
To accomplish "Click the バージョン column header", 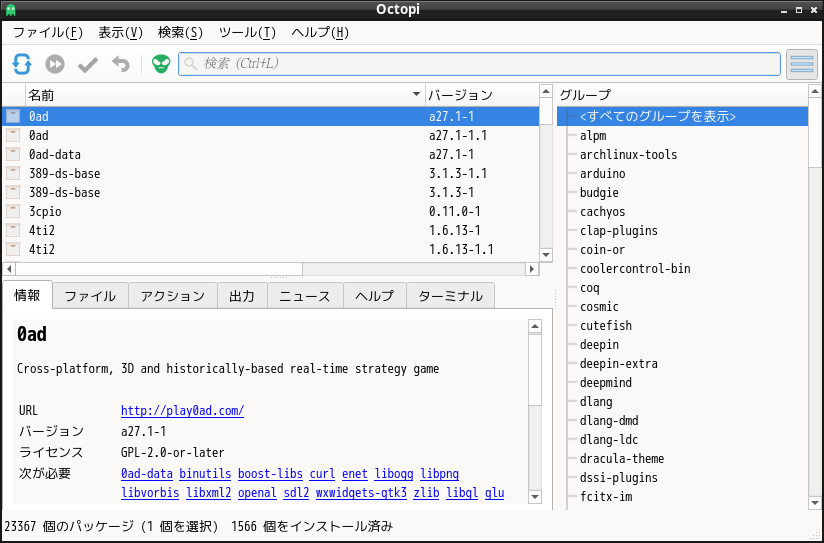I will [480, 95].
